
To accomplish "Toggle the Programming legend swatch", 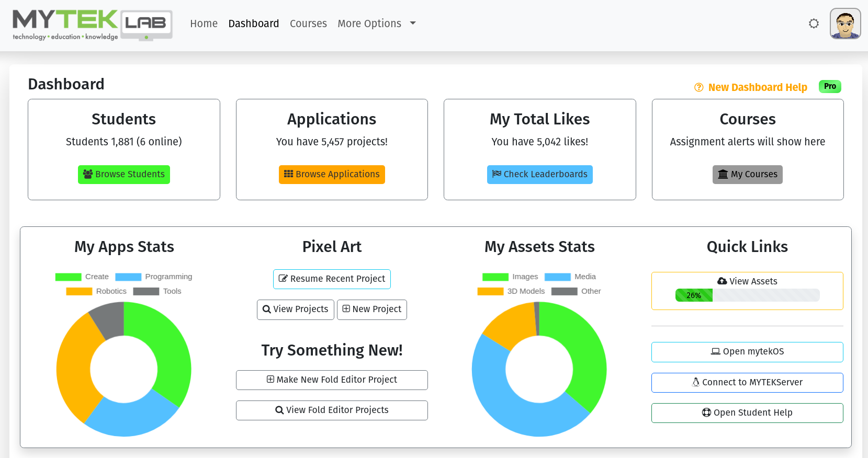I will point(128,277).
